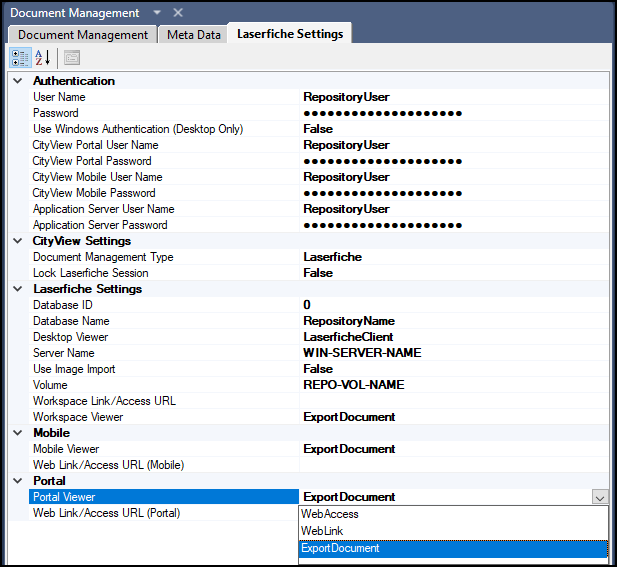The image size is (617, 567).
Task: Collapse the Mobile section
Action: pos(17,433)
